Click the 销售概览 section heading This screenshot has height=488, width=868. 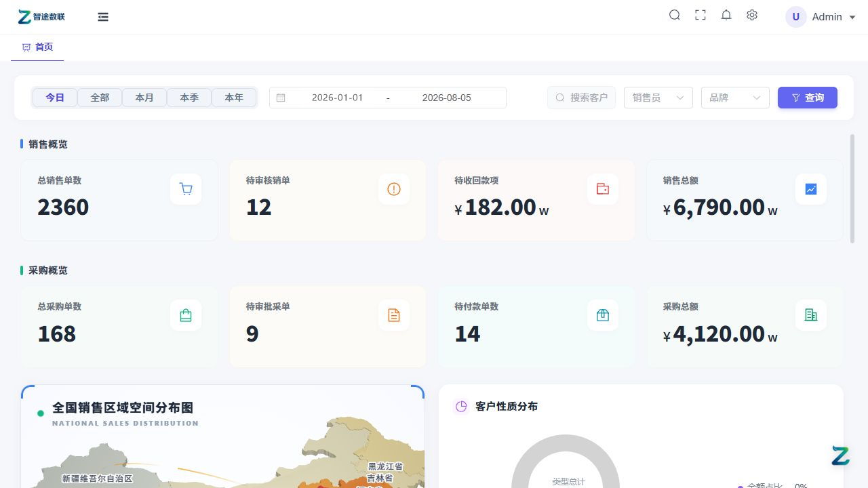pos(48,144)
